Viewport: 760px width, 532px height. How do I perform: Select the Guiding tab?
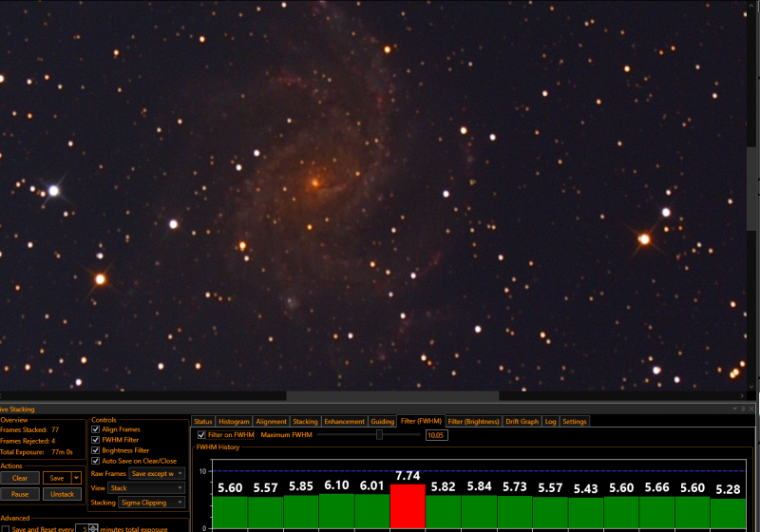[x=383, y=422]
